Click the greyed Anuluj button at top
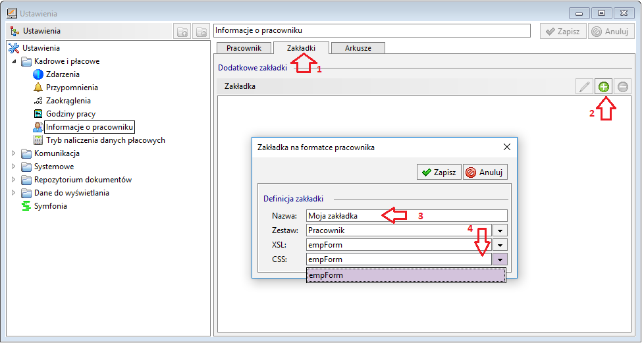The image size is (644, 345). [x=610, y=31]
